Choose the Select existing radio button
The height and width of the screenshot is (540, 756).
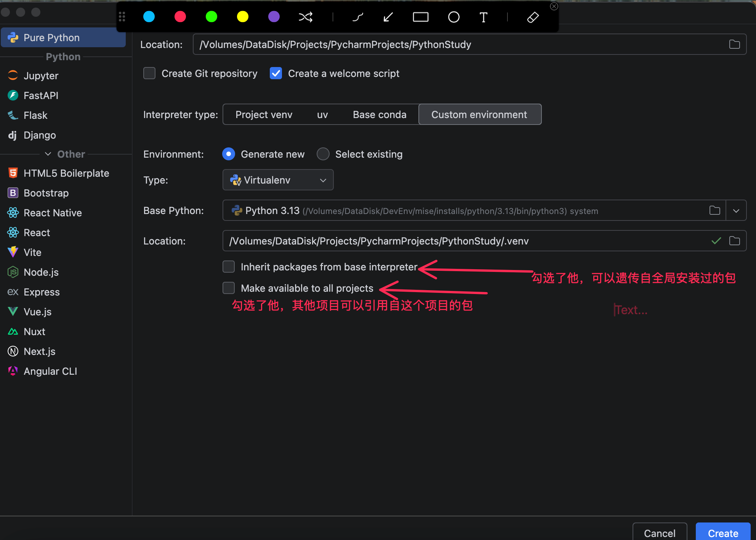[x=323, y=154]
